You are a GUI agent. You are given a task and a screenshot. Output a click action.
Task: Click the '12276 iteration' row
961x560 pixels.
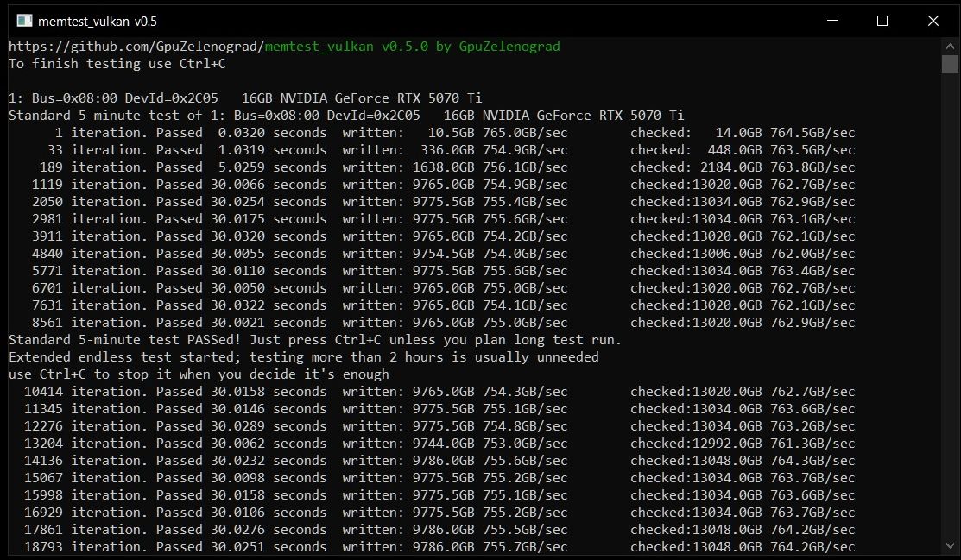tap(439, 425)
